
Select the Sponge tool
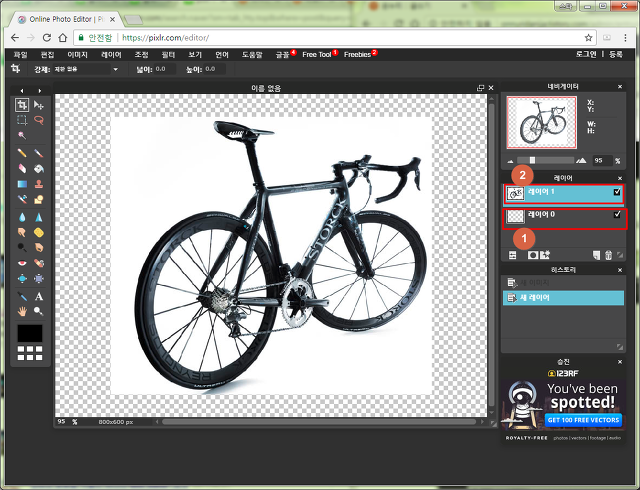(39, 232)
